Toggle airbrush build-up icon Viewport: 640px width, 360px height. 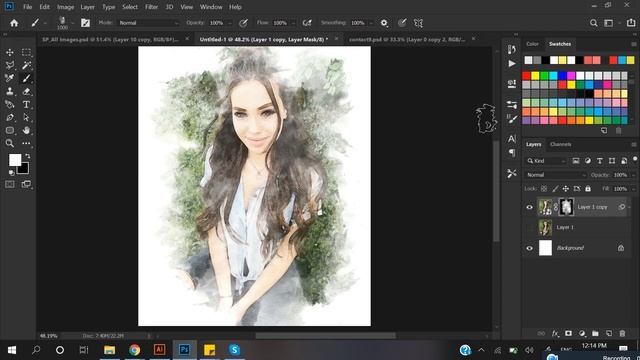(307, 23)
